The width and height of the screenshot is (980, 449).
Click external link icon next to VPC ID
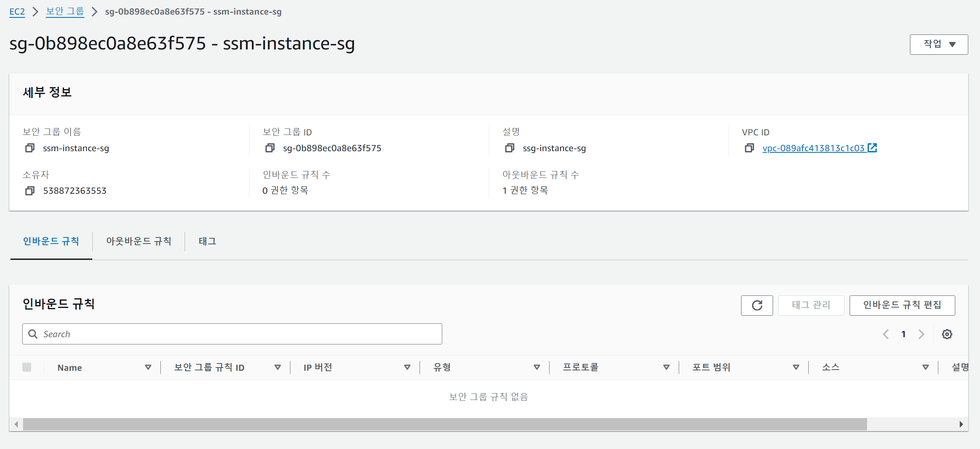click(x=872, y=148)
